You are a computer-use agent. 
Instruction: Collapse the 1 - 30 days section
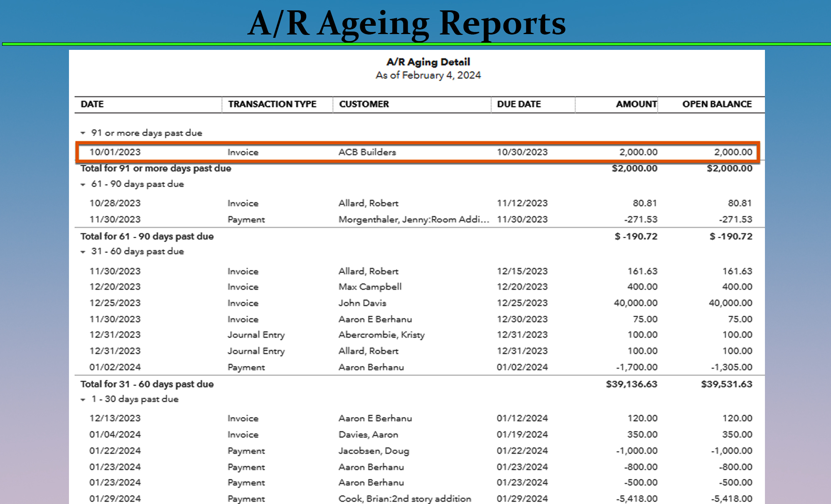coord(83,399)
